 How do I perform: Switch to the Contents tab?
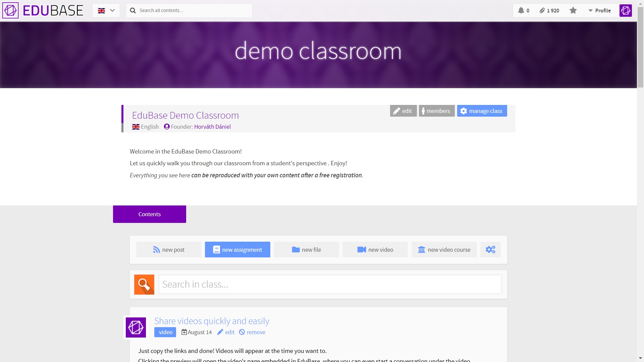click(149, 214)
